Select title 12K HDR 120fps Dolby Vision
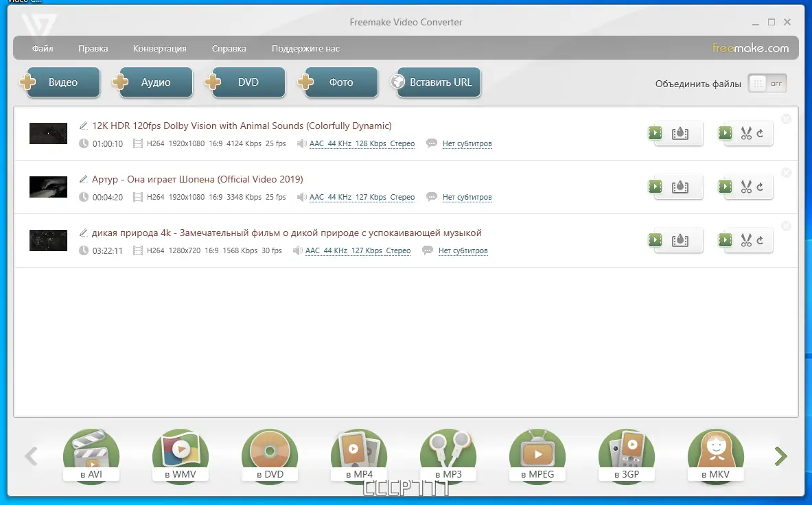The width and height of the screenshot is (812, 505). [242, 126]
